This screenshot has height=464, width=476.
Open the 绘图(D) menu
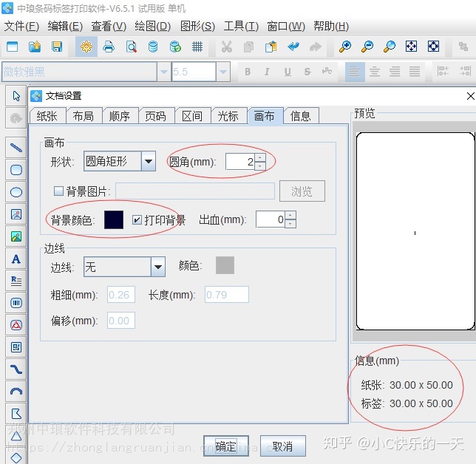[x=153, y=27]
